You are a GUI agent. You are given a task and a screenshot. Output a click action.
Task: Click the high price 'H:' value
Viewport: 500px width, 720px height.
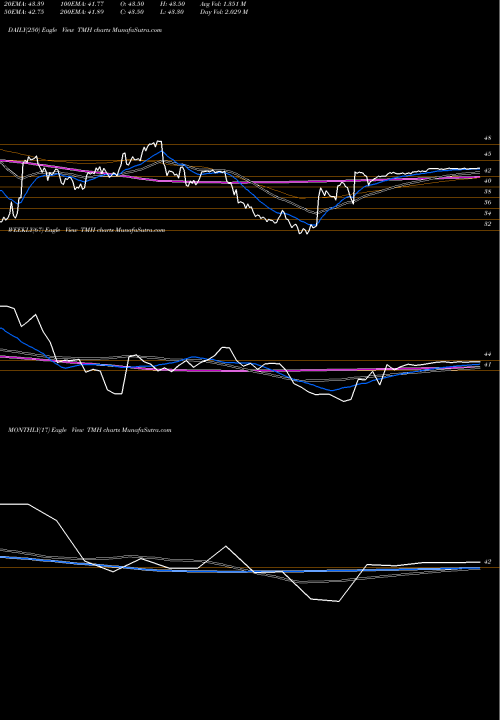click(173, 4)
